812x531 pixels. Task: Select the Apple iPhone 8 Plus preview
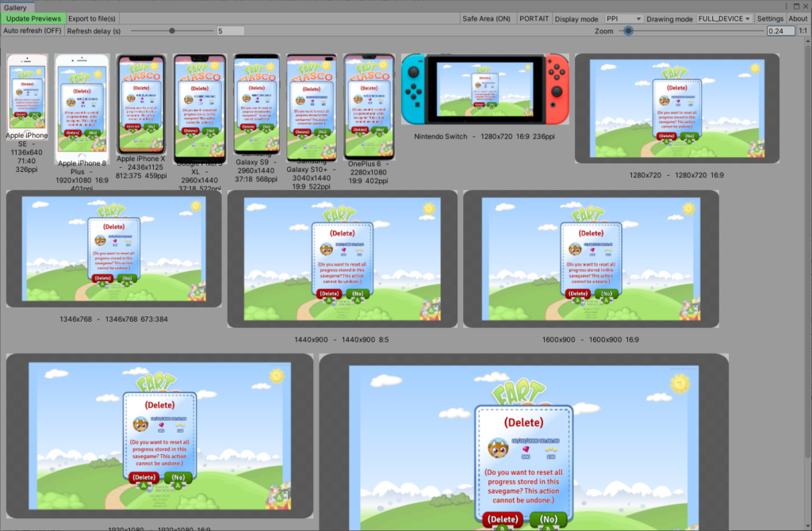tap(82, 108)
